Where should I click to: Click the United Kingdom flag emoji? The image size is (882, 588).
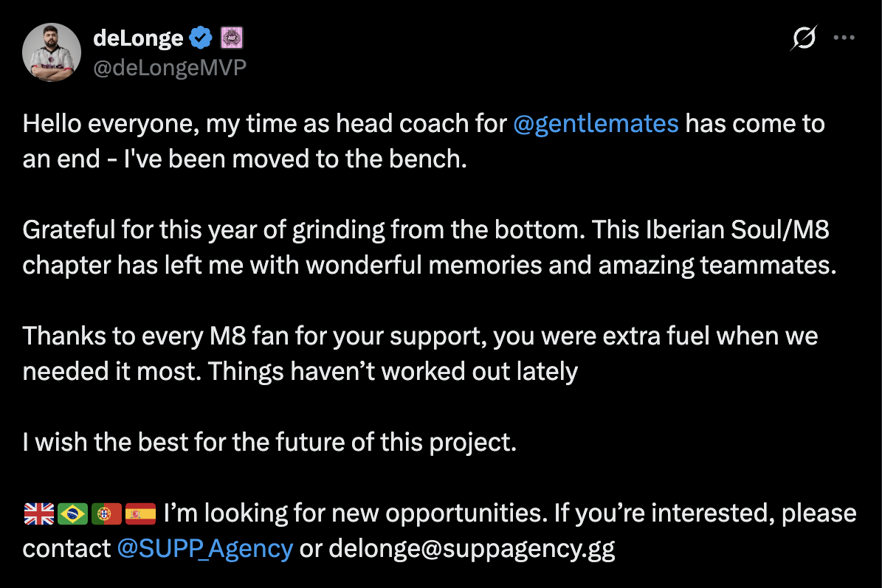(x=38, y=512)
